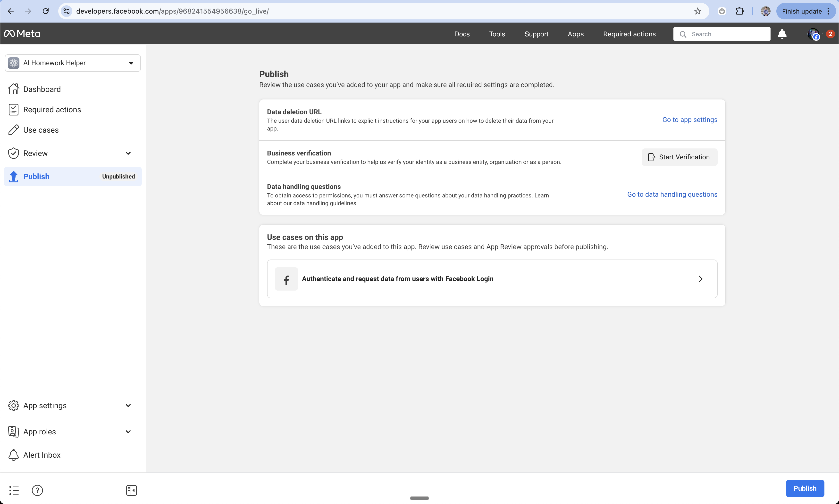Open Chrome profile avatar
This screenshot has width=839, height=504.
(x=766, y=11)
